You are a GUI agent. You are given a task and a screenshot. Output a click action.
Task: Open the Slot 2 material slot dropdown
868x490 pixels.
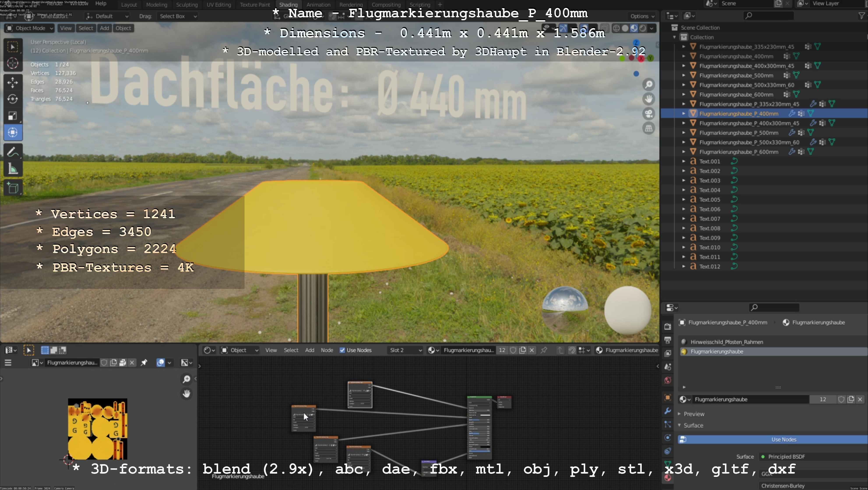405,350
